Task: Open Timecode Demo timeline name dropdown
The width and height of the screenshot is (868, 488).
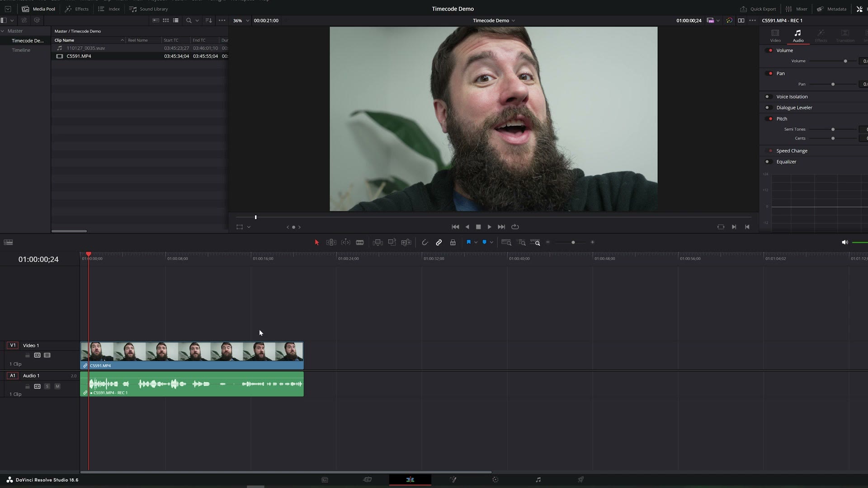Action: (x=494, y=21)
